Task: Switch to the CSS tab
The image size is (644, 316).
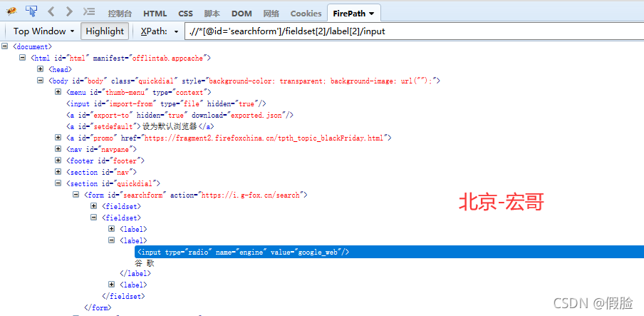Action: [x=186, y=14]
